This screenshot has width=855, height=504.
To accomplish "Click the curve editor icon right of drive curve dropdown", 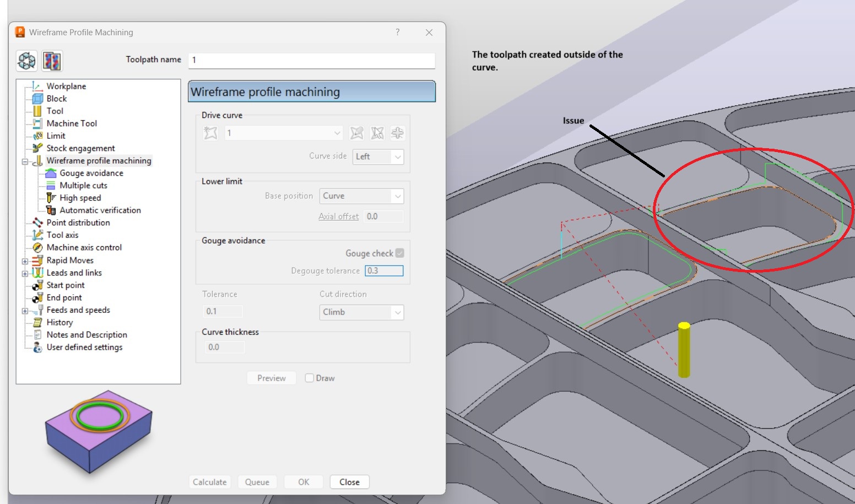I will (x=357, y=133).
